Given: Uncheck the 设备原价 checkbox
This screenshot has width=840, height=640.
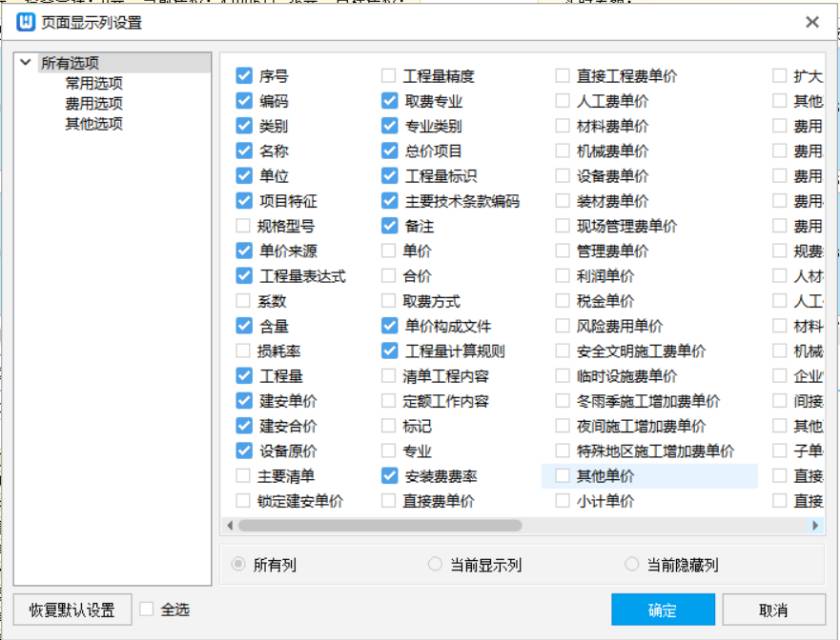Looking at the screenshot, I should click(244, 450).
